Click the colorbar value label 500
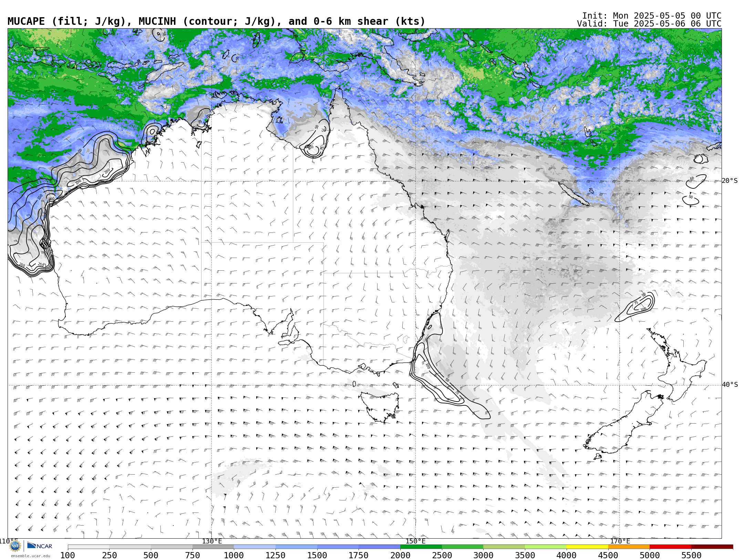This screenshot has height=560, width=744. 151,555
